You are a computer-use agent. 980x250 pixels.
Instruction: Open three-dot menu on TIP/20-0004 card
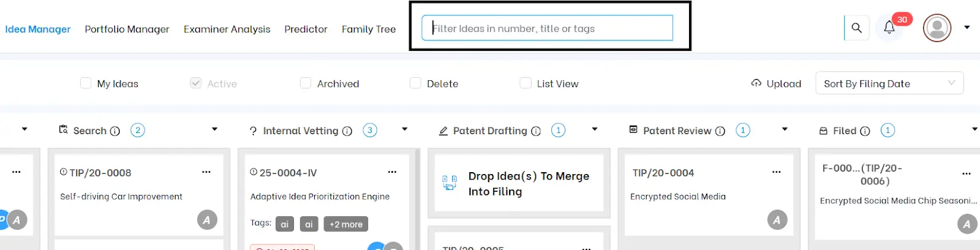[x=776, y=172]
